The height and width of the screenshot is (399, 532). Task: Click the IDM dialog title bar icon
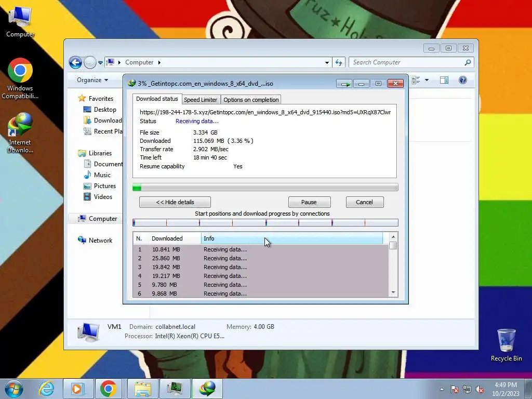131,83
